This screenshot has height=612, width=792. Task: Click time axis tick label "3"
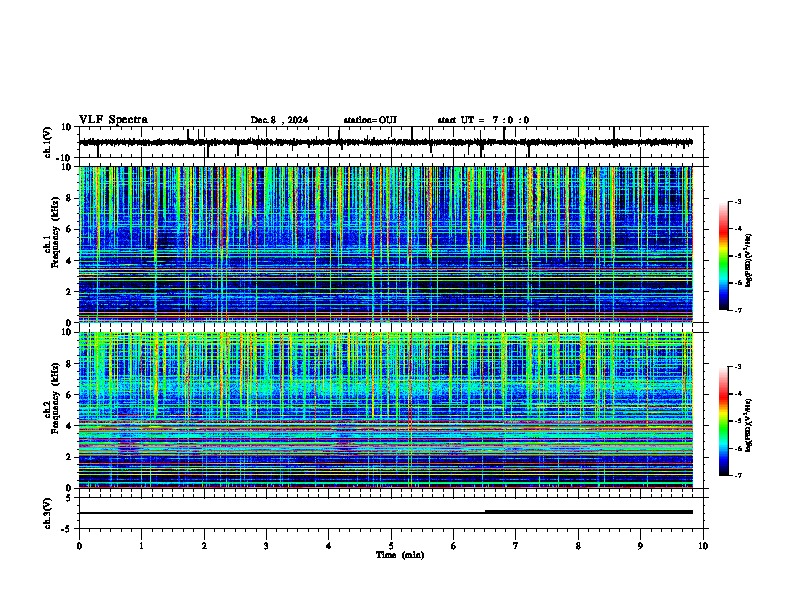pyautogui.click(x=266, y=546)
